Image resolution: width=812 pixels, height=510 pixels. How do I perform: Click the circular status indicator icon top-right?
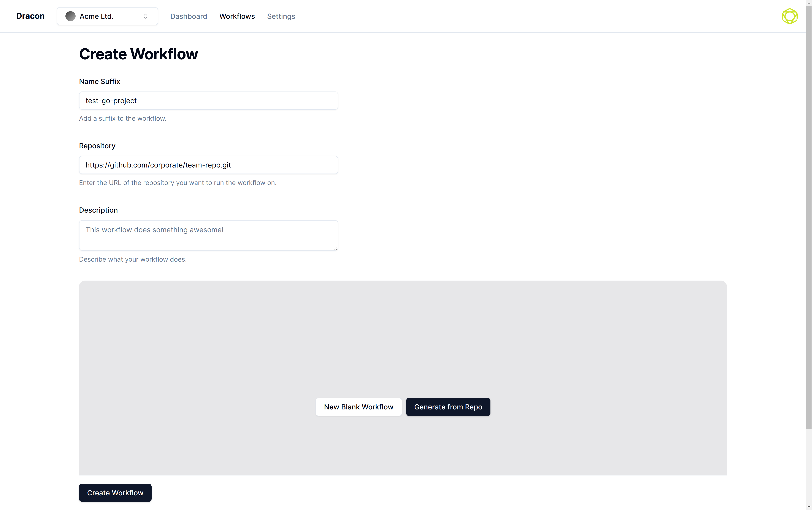tap(790, 16)
